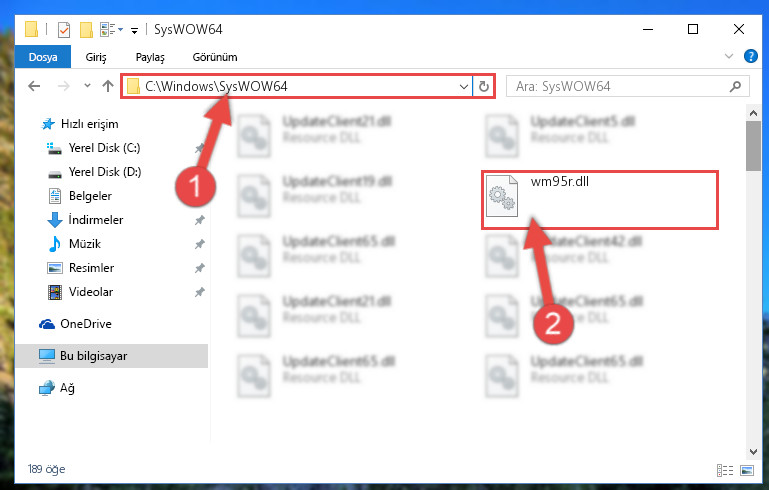Open the Help question mark icon
The height and width of the screenshot is (490, 769).
click(x=750, y=56)
